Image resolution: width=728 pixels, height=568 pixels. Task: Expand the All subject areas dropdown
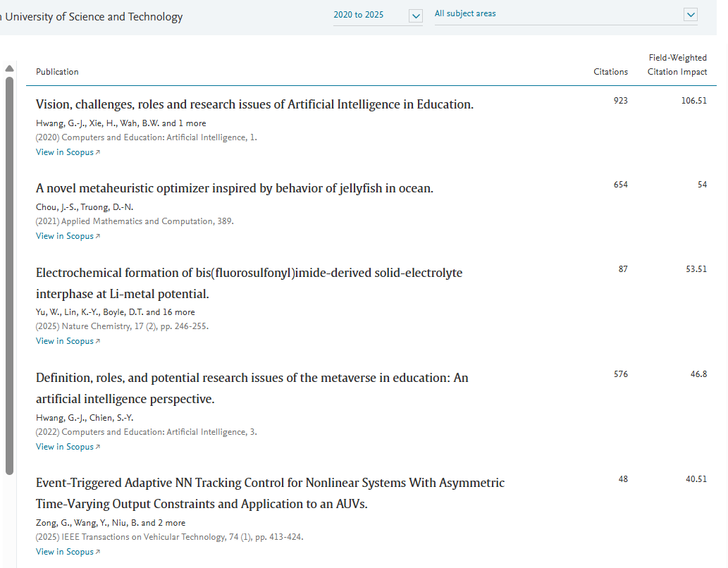[x=557, y=14]
